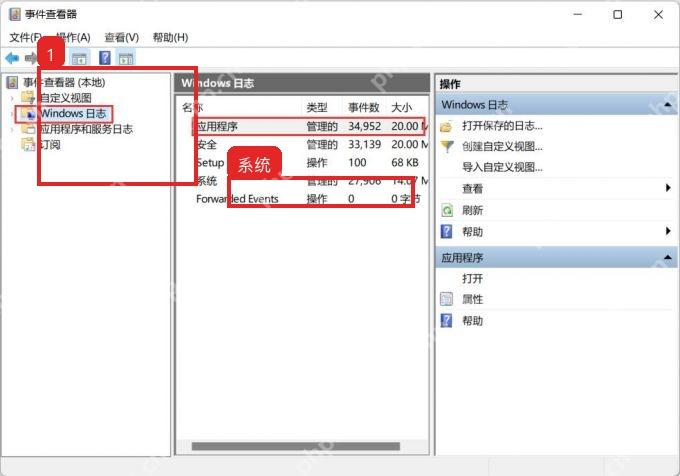Click the green 刷新 refresh icon

(x=447, y=210)
